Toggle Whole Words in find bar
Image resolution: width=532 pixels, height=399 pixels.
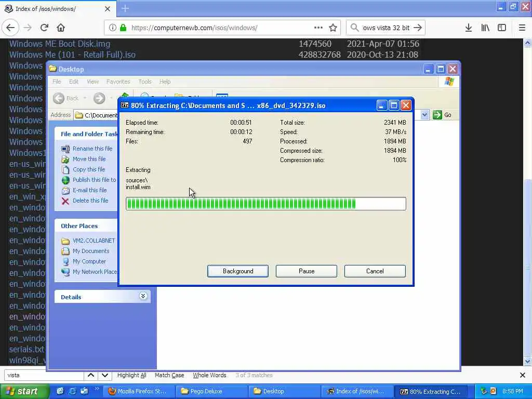point(209,375)
